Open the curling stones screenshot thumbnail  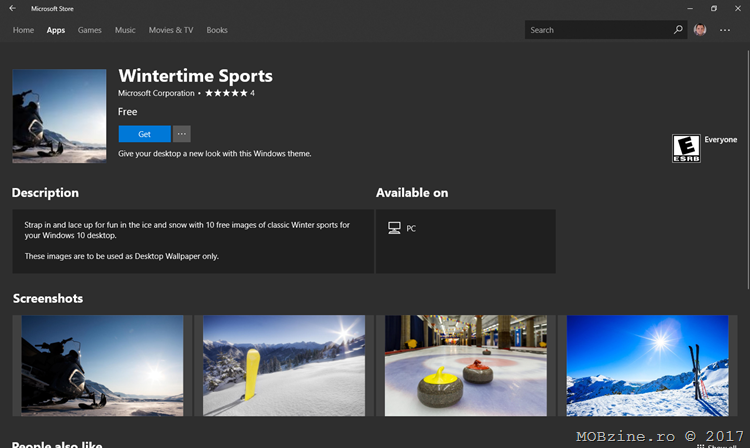pos(466,365)
